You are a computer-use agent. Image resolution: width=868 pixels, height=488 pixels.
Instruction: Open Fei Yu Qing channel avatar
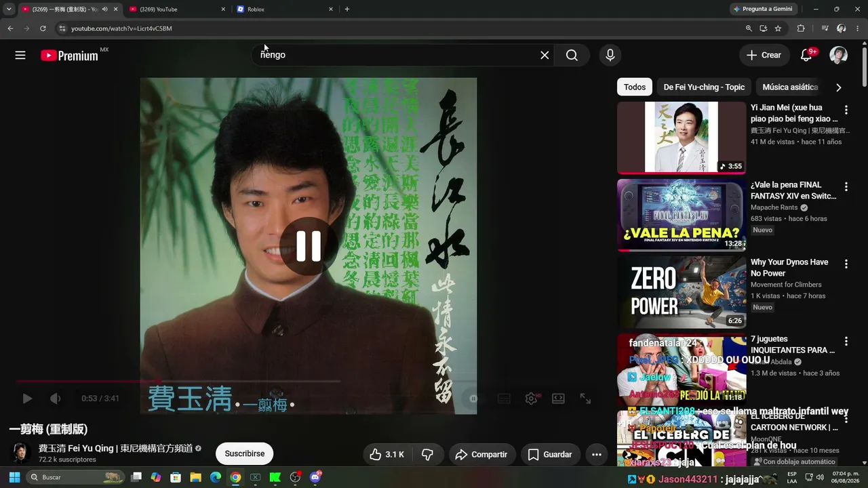(20, 453)
